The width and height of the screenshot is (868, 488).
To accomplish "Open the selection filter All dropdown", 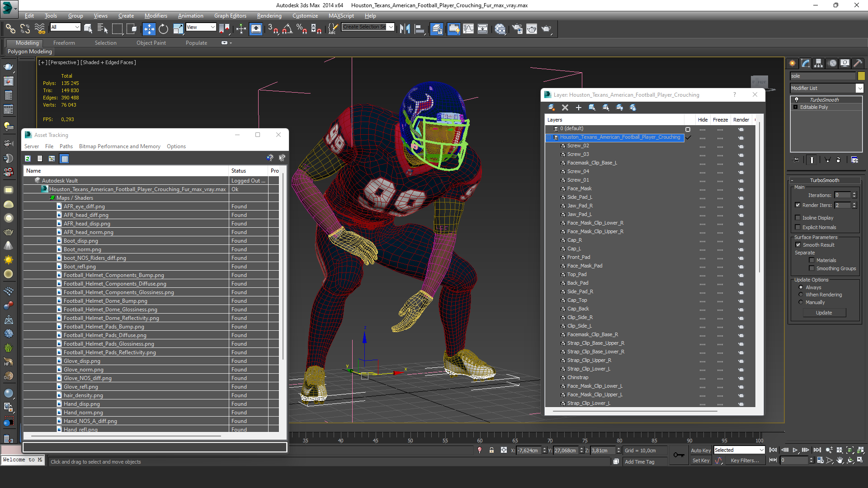I will 65,27.
